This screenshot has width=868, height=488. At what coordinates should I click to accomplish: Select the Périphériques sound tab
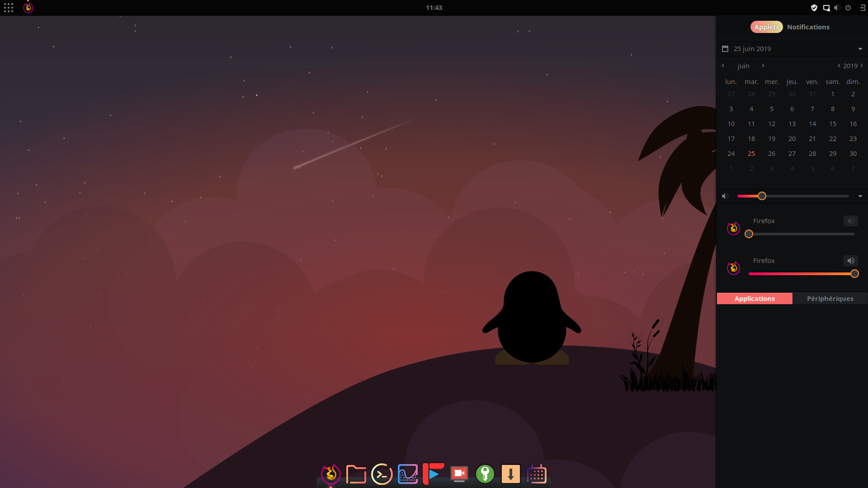click(830, 299)
